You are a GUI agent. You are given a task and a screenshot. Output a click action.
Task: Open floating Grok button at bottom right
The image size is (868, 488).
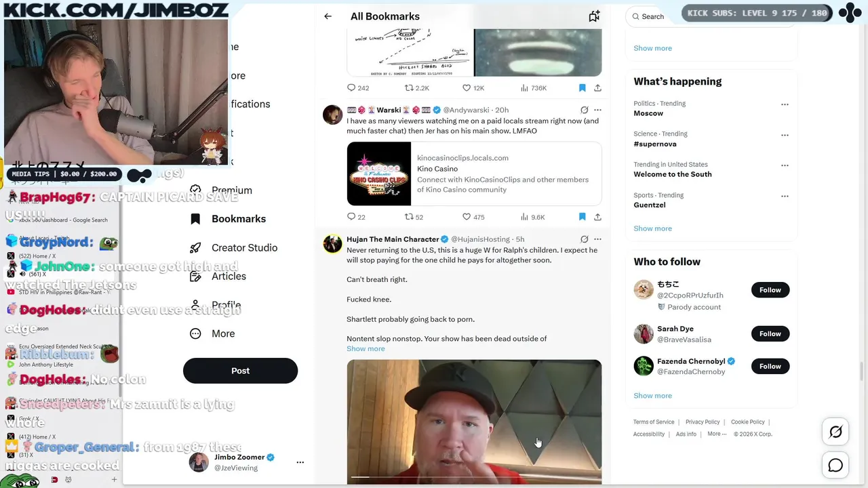[835, 432]
